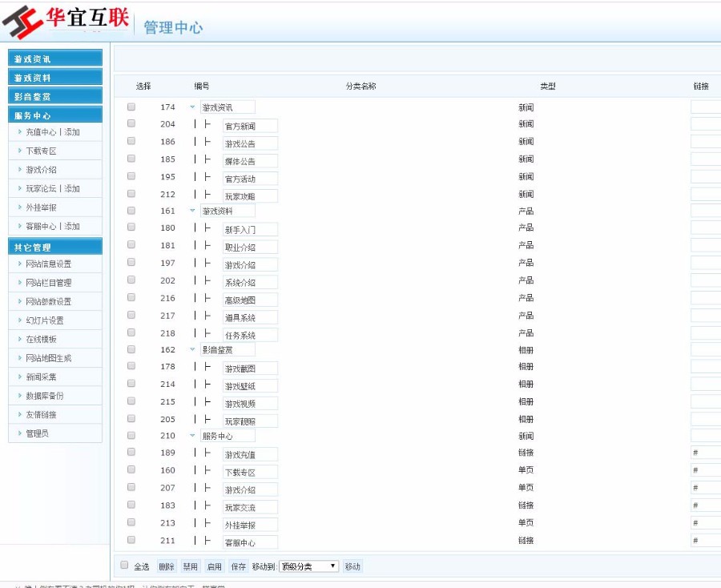This screenshot has height=588, width=721.
Task: Click 添加 next to 客服中心 in sidebar
Action: click(72, 226)
